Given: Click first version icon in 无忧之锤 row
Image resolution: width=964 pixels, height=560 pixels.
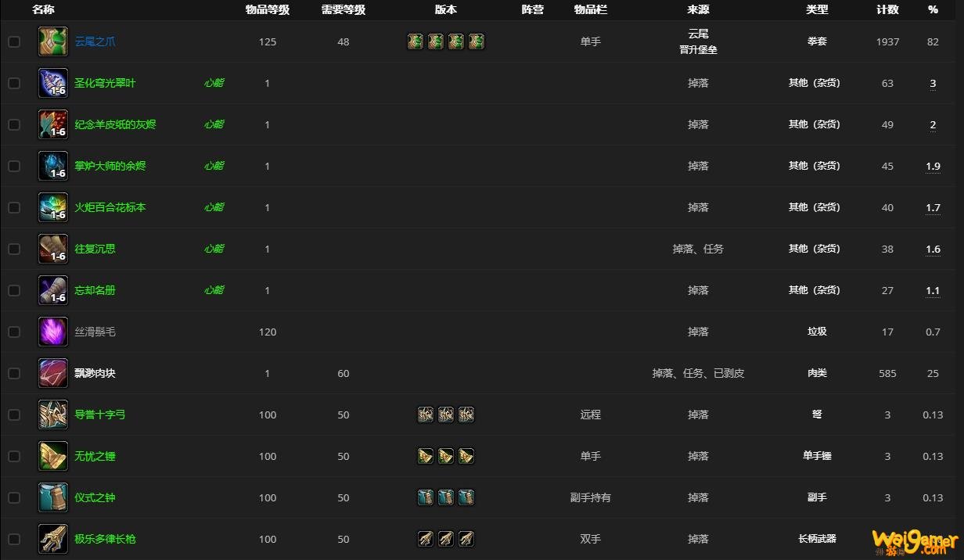Looking at the screenshot, I should 426,456.
